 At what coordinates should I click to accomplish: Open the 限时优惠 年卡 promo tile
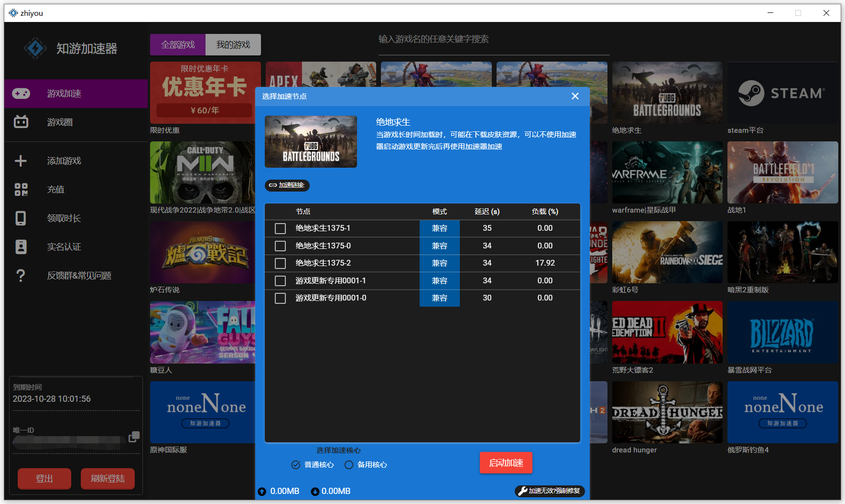point(206,93)
